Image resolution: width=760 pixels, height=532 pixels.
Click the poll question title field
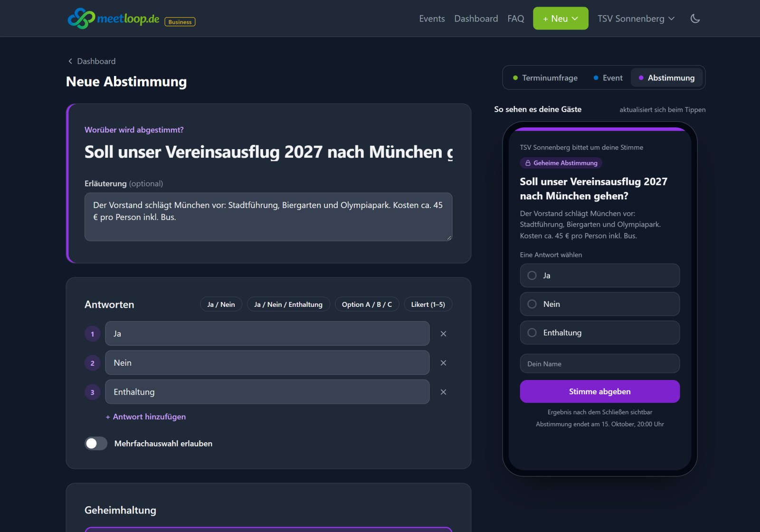click(268, 152)
